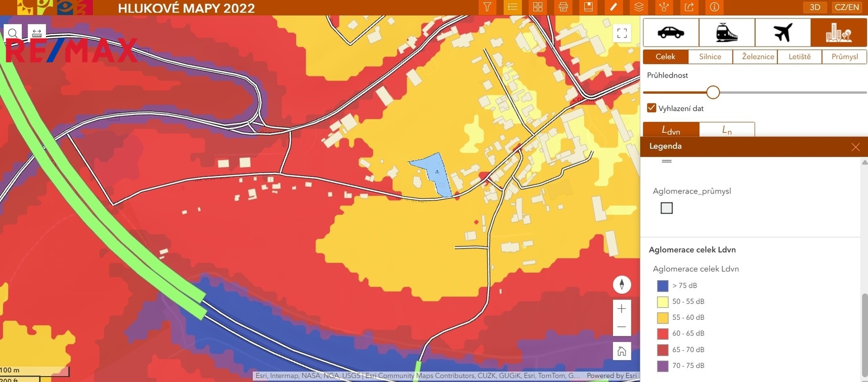The image size is (868, 382).
Task: Open the info circle icon
Action: pyautogui.click(x=714, y=7)
